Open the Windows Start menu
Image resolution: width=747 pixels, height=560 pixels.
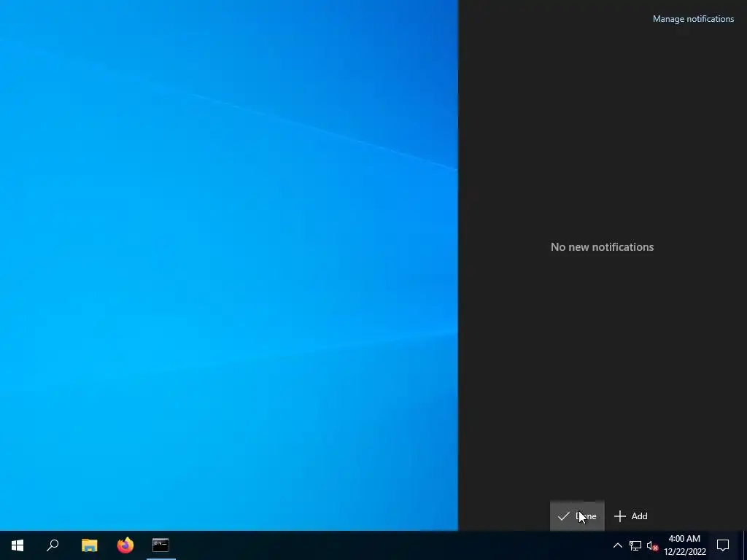(x=18, y=545)
